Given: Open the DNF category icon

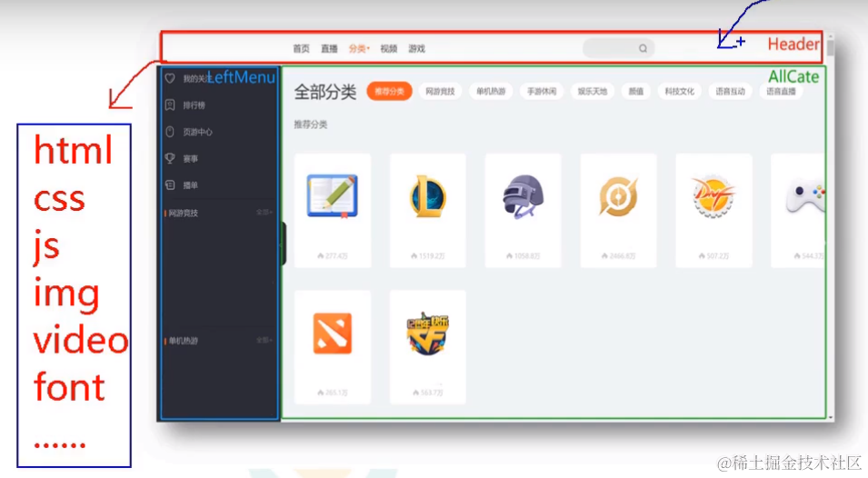Looking at the screenshot, I should [x=713, y=196].
